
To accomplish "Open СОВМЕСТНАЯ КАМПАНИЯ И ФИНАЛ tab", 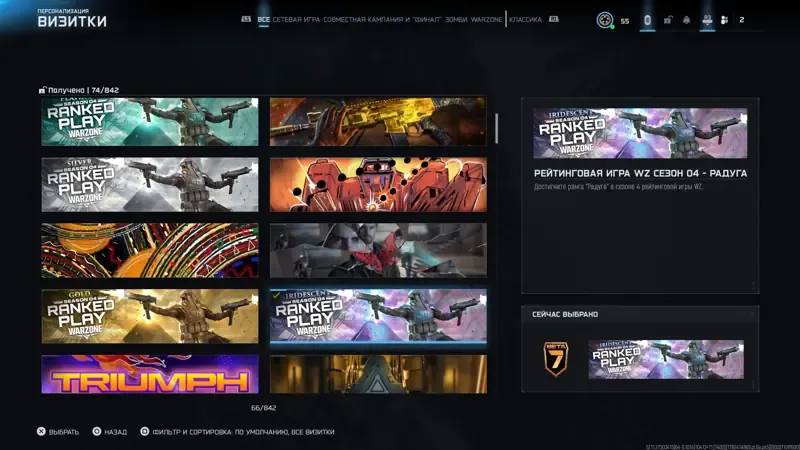I will point(382,20).
